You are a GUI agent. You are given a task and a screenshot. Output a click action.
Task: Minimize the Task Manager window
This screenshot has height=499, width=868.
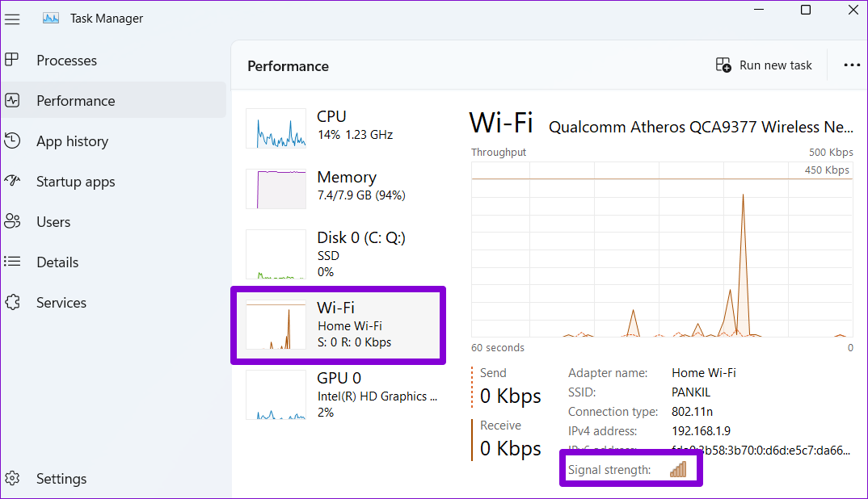(x=759, y=10)
